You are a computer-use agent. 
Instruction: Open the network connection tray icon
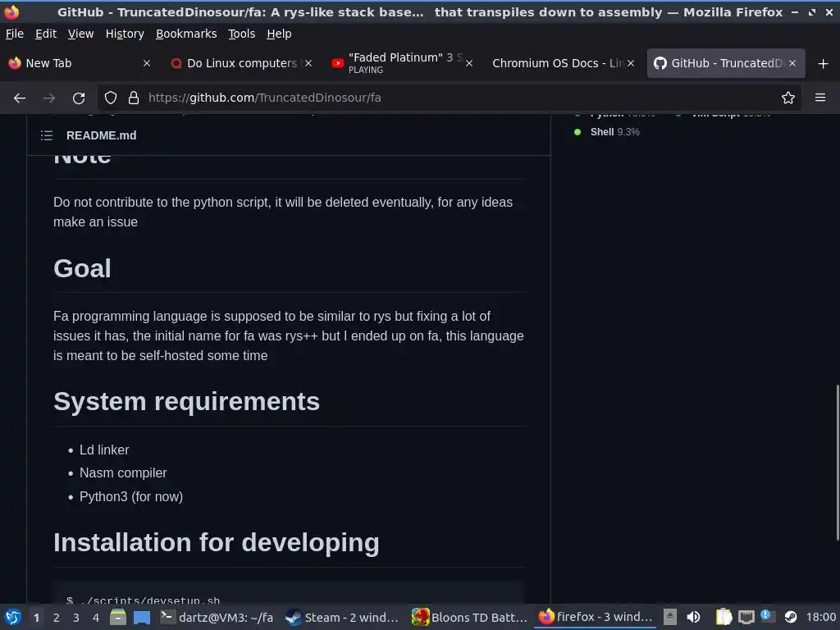point(746,617)
